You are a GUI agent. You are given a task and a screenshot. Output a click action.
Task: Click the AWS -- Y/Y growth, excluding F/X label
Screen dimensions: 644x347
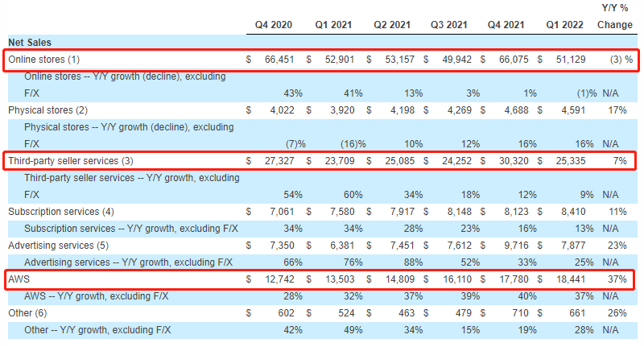(x=96, y=295)
